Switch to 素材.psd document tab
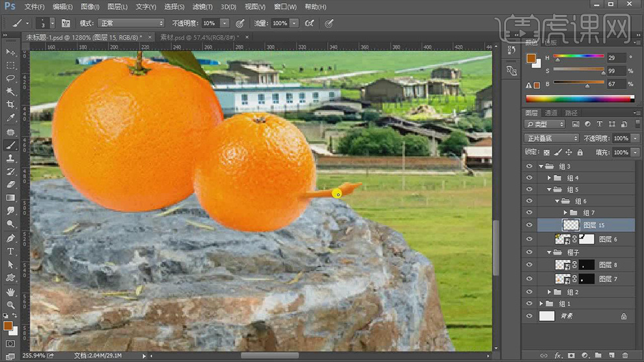Viewport: 644px width, 362px height. [199, 37]
